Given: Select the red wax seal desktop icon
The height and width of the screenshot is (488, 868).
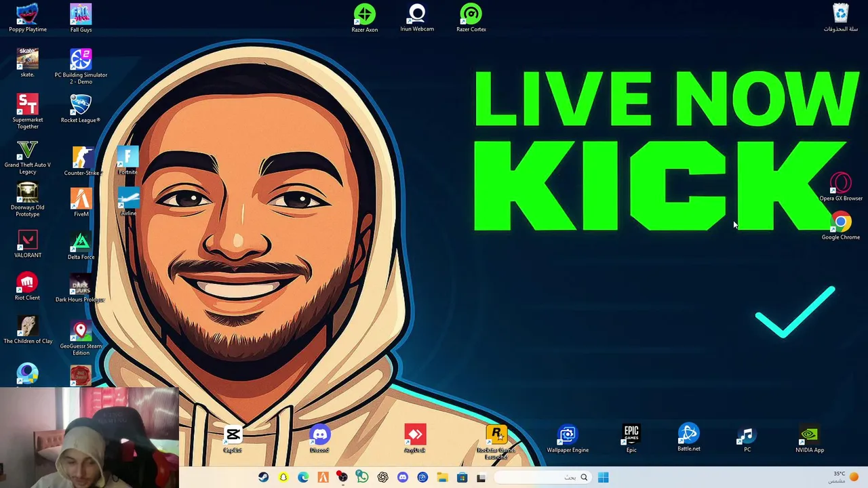Looking at the screenshot, I should pos(80,375).
